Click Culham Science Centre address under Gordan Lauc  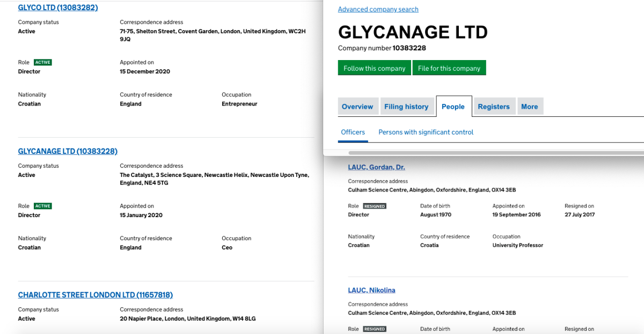[432, 190]
